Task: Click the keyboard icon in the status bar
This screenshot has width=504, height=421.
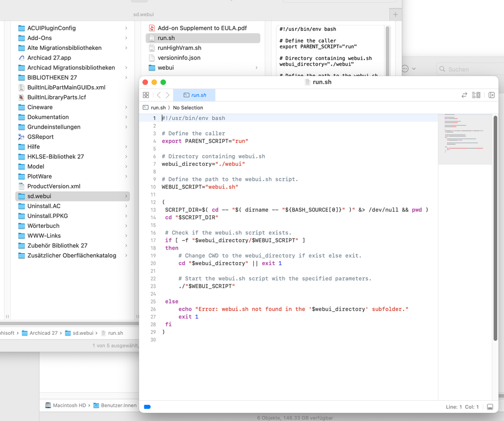Action: pos(490,406)
